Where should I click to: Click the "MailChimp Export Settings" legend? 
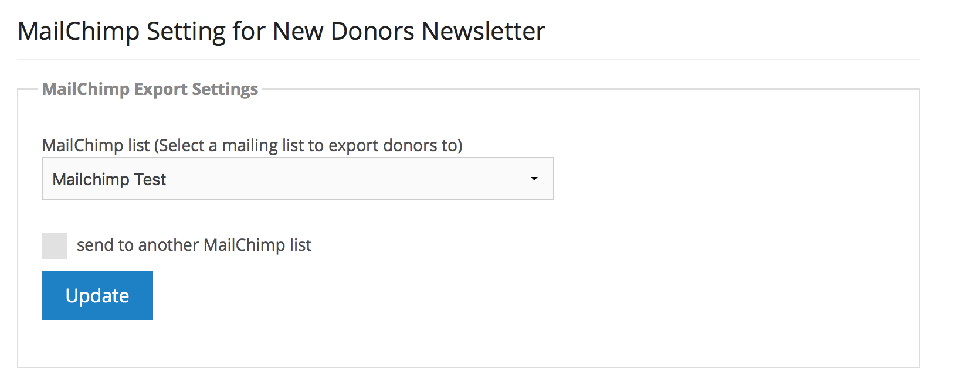click(150, 89)
